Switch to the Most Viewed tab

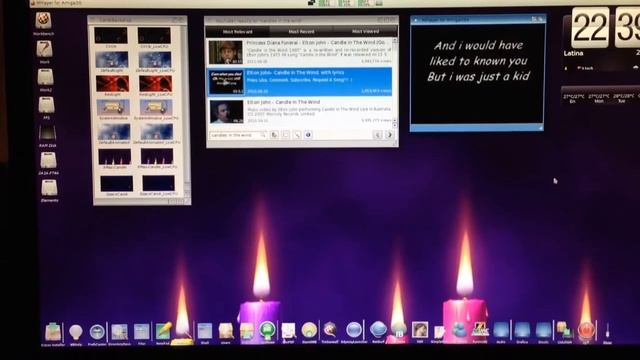click(365, 31)
